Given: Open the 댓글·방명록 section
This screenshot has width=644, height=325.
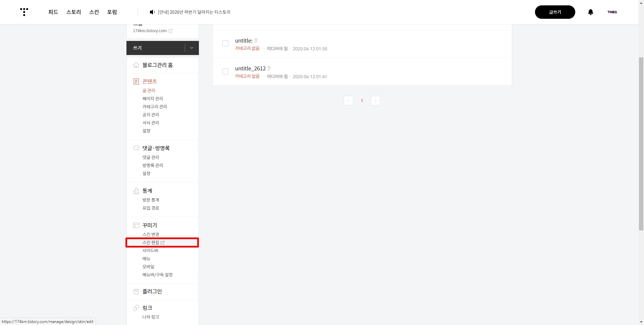Looking at the screenshot, I should tap(156, 148).
